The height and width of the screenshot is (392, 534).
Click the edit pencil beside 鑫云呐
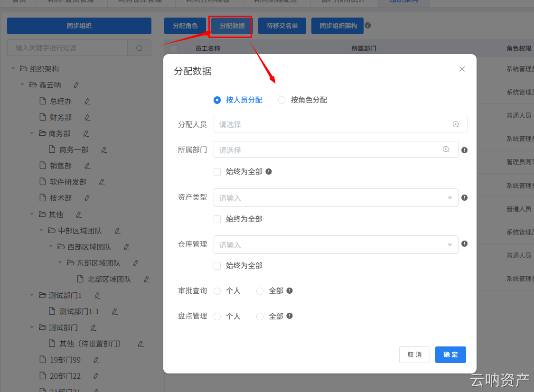(76, 84)
